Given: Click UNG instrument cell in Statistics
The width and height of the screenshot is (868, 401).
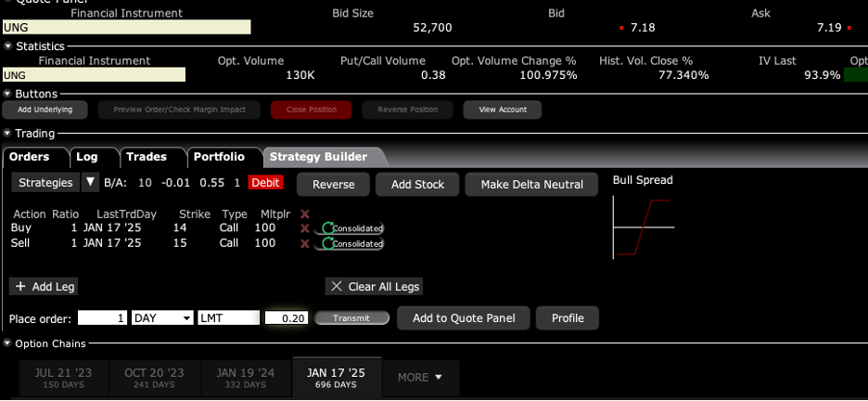Looking at the screenshot, I should click(94, 75).
